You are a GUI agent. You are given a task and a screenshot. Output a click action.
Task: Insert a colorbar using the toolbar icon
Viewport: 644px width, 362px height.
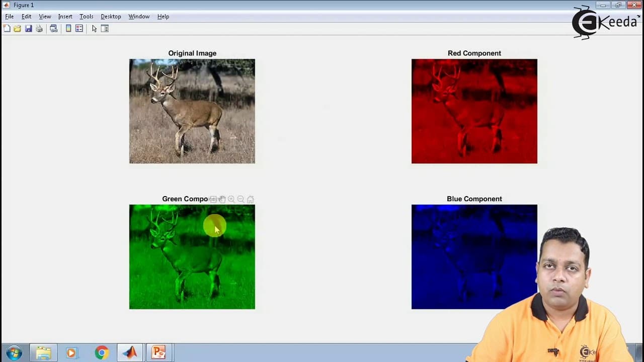tap(68, 29)
